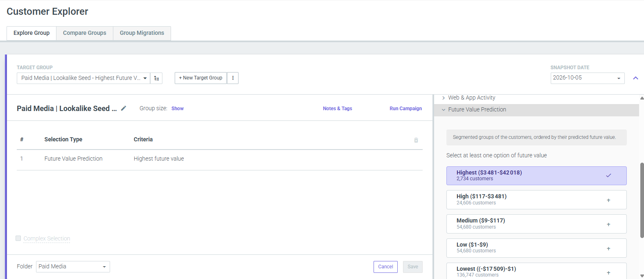Screen dimensions: 644x279
Task: Add Low ($1-$9) with plus icon
Action: pyautogui.click(x=608, y=249)
